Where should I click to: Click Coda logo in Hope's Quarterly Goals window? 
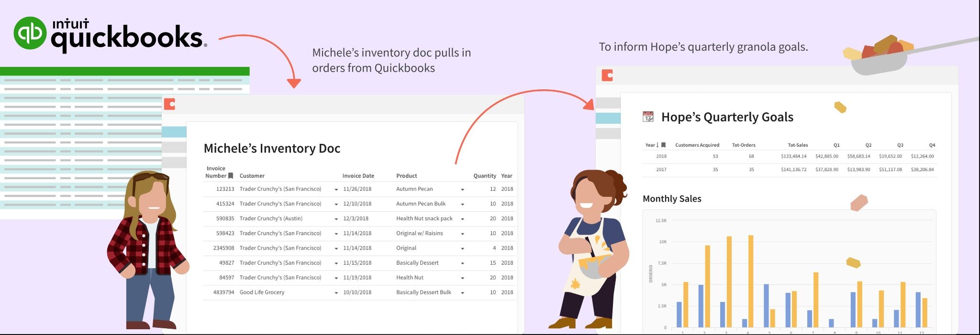(x=607, y=75)
